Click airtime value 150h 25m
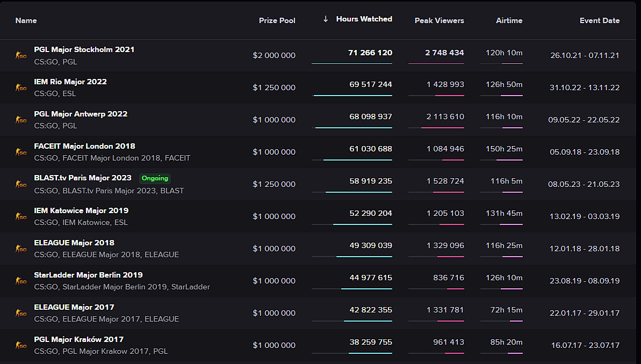The height and width of the screenshot is (364, 641). pyautogui.click(x=504, y=149)
